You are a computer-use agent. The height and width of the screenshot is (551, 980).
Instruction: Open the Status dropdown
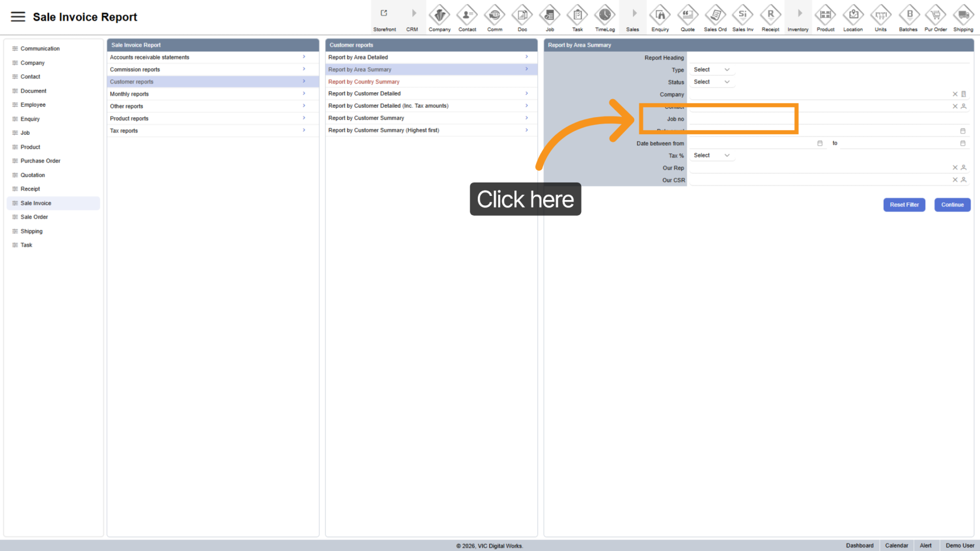coord(711,82)
